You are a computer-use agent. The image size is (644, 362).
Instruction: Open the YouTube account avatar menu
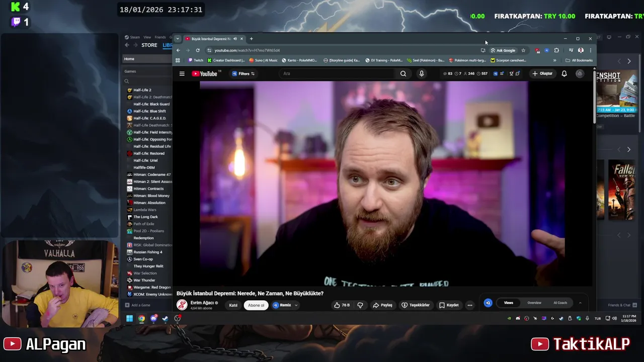point(580,73)
